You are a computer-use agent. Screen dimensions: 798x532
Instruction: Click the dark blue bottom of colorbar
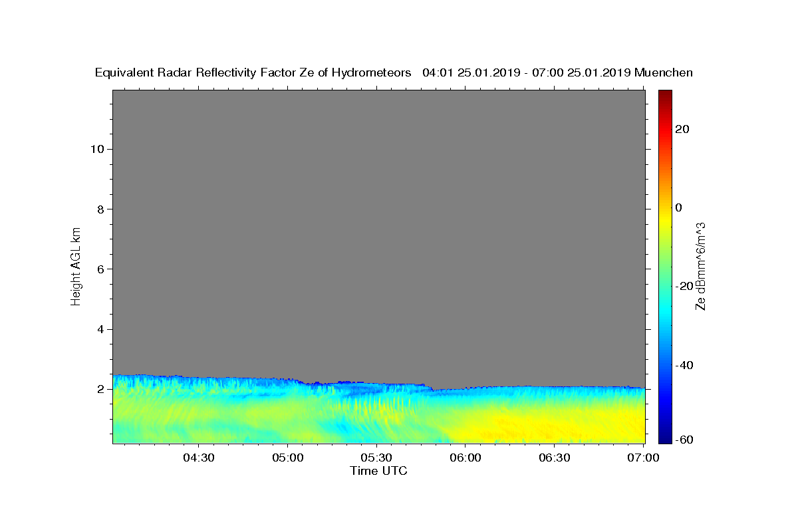pos(664,436)
